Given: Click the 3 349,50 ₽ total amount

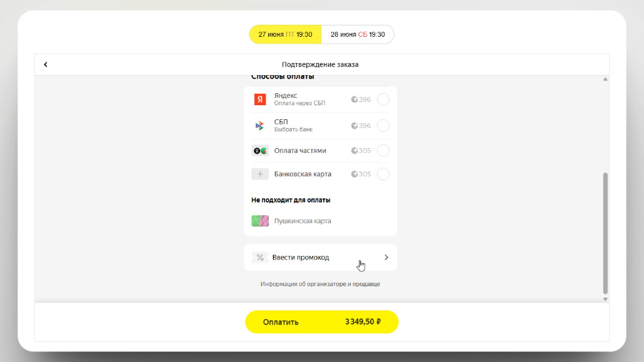Looking at the screenshot, I should click(x=363, y=322).
